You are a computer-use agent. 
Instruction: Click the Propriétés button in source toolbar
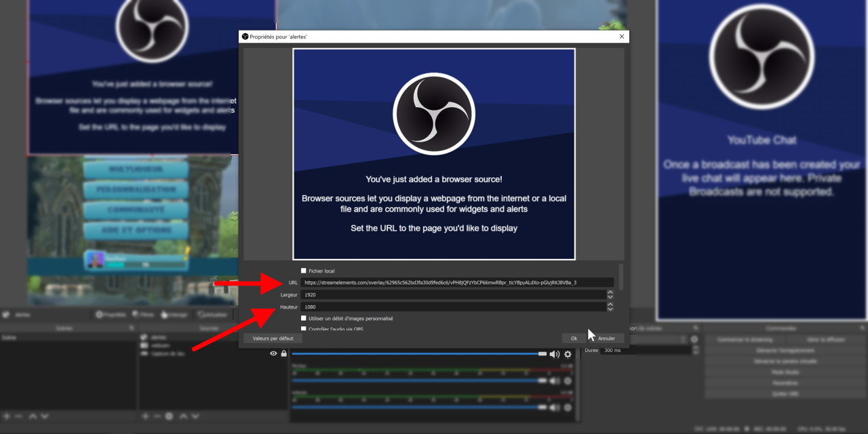coord(111,315)
